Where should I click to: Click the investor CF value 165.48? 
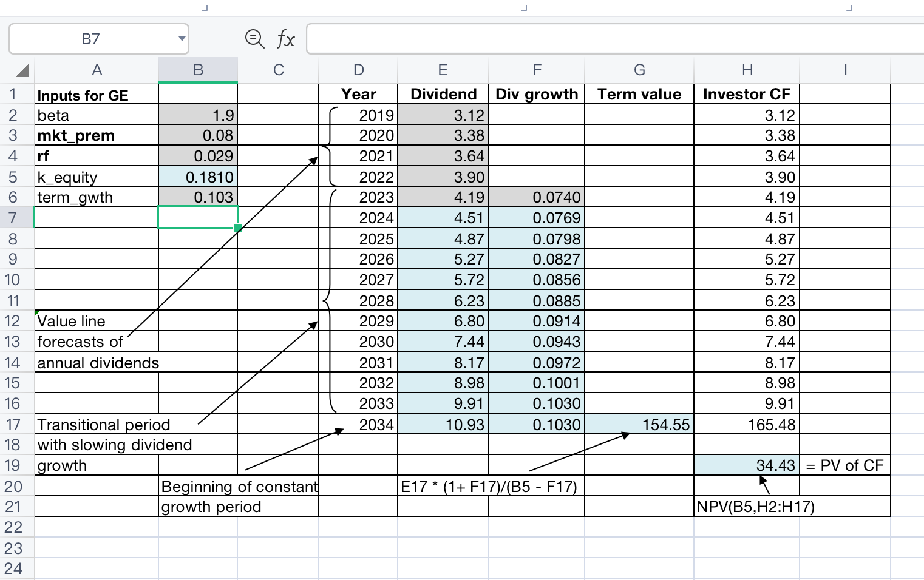point(747,424)
